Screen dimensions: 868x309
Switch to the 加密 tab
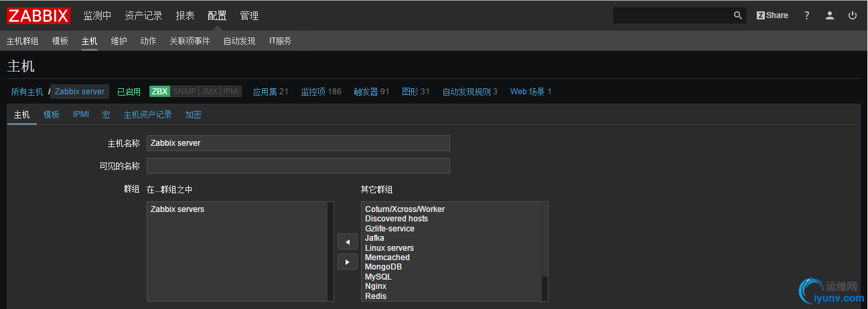194,114
